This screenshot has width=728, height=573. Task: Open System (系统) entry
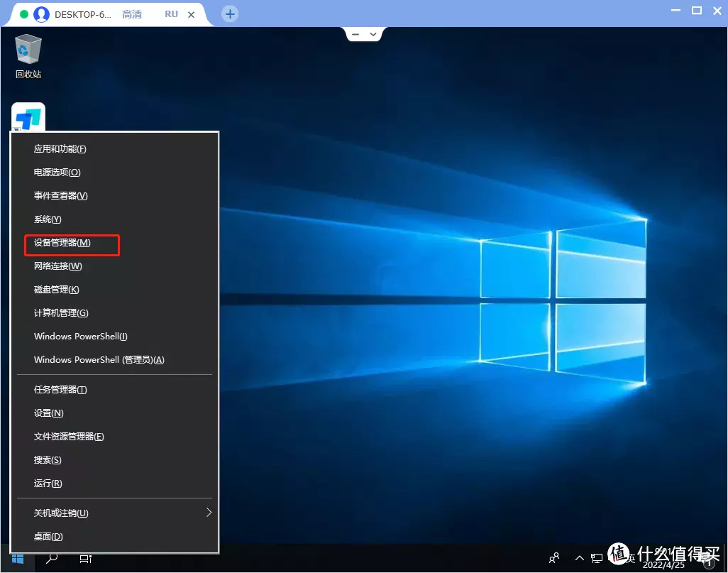coord(114,219)
